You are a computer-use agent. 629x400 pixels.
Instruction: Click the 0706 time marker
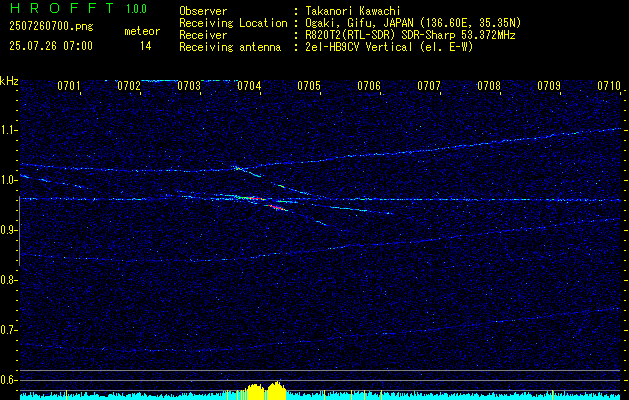(x=369, y=86)
